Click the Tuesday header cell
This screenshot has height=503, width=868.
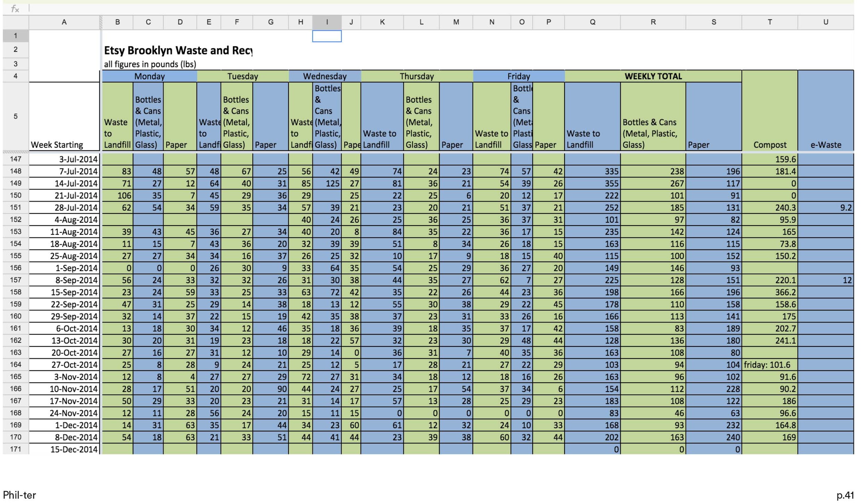[243, 76]
